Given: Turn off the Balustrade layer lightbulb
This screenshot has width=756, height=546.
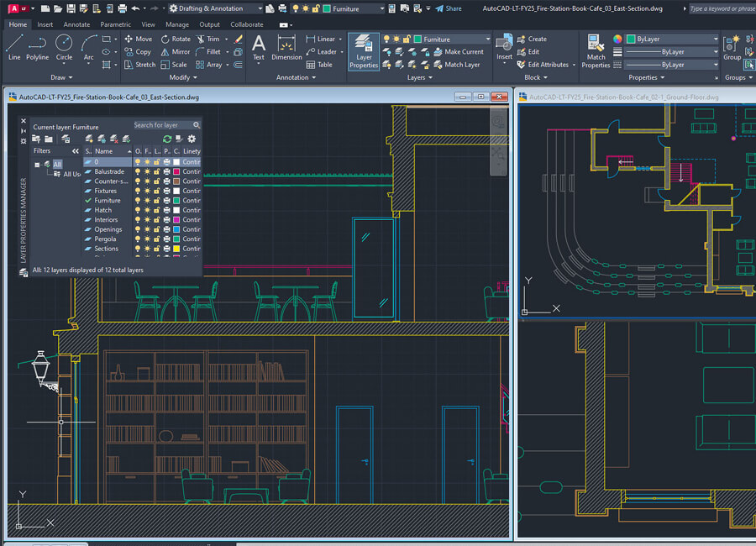Looking at the screenshot, I should tap(138, 171).
